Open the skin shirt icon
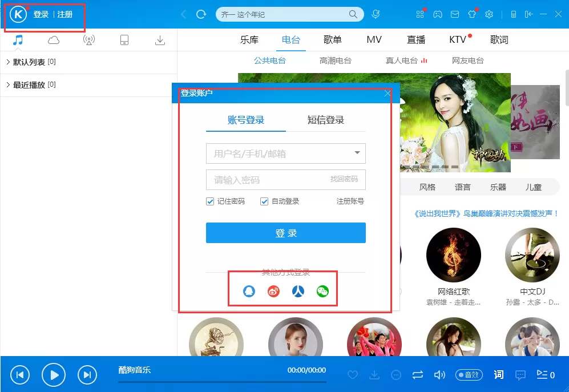Viewport: 569px width, 392px height. [472, 14]
